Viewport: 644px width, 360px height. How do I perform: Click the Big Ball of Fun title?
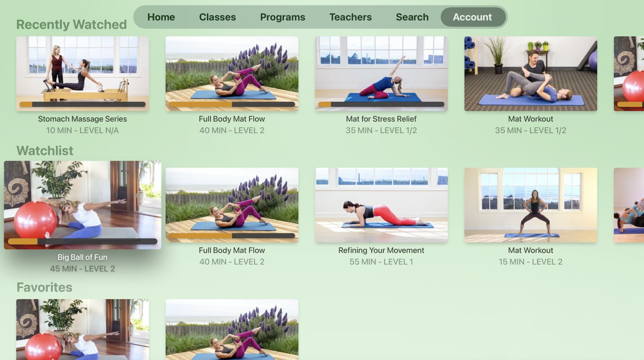[82, 257]
